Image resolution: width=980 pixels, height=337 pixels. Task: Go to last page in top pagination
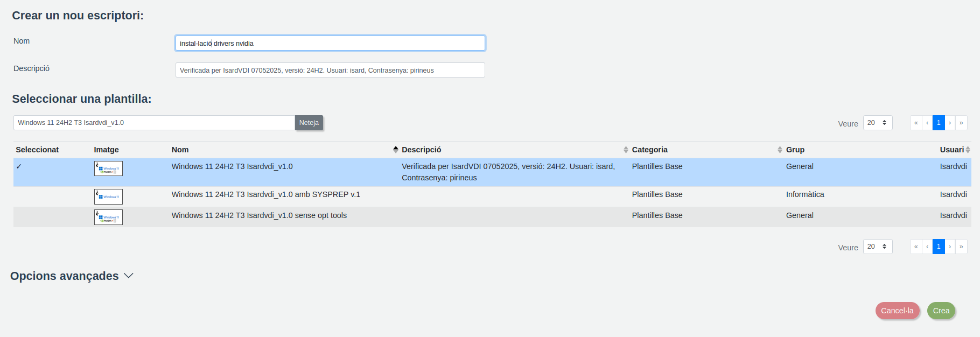[x=961, y=123]
